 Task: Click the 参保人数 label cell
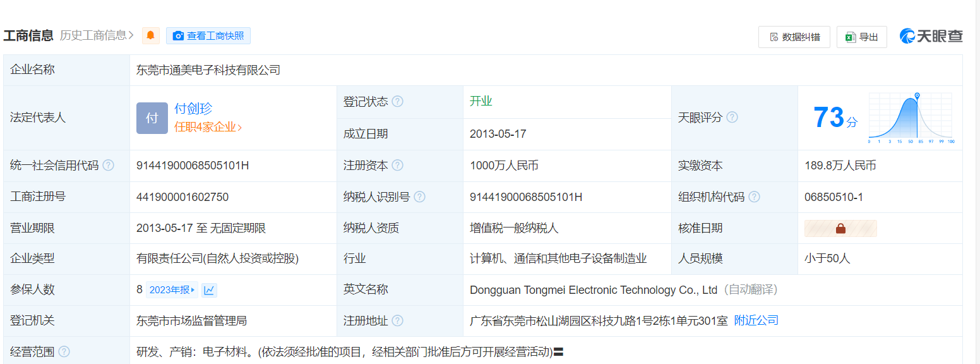[x=66, y=290]
